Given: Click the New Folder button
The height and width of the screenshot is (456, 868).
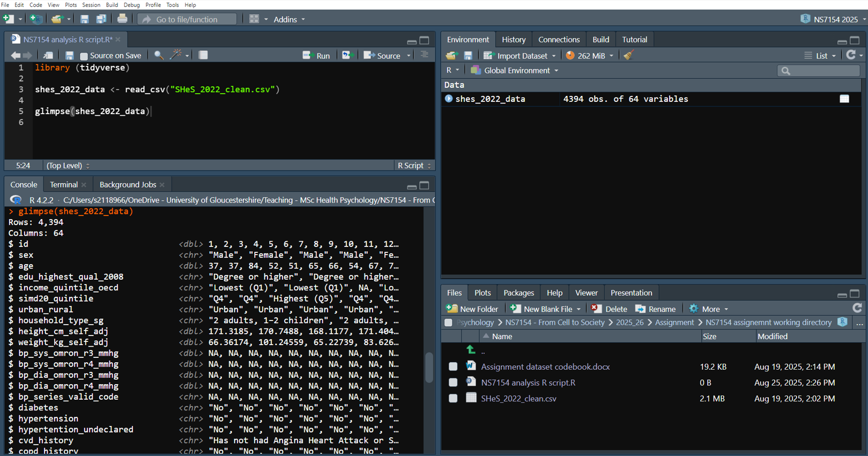Looking at the screenshot, I should [x=472, y=309].
